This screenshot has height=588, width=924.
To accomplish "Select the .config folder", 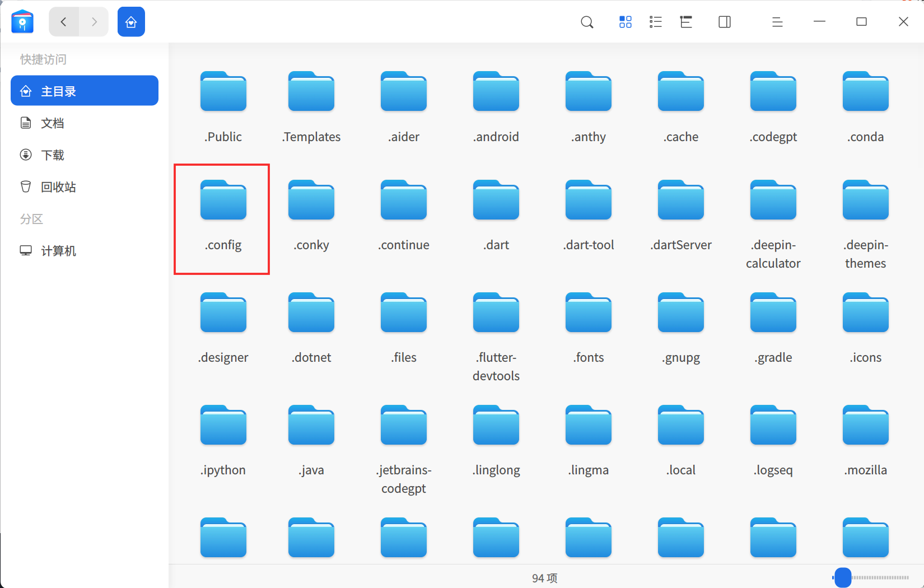I will pyautogui.click(x=223, y=216).
